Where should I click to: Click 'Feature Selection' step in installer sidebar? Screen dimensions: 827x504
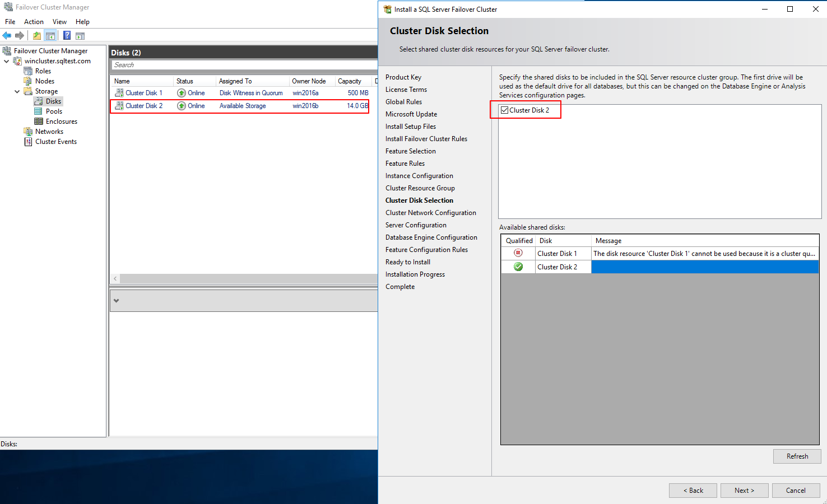(411, 151)
